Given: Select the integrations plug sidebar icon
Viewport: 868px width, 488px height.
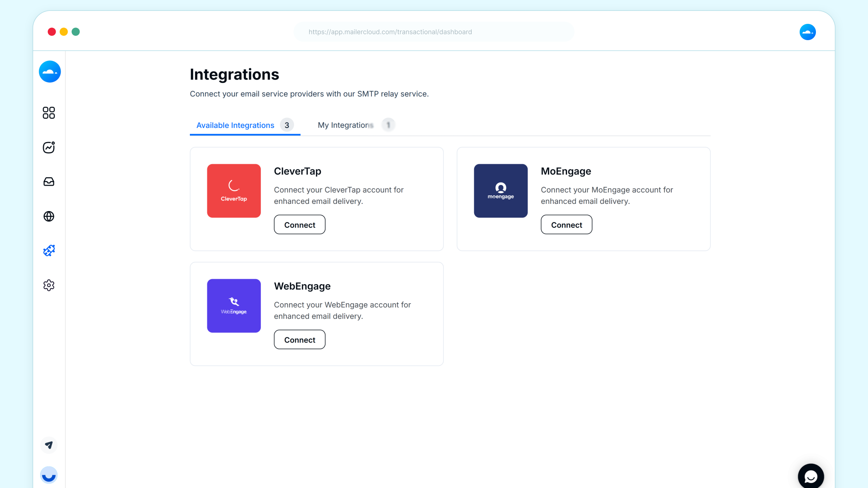Looking at the screenshot, I should pos(49,251).
